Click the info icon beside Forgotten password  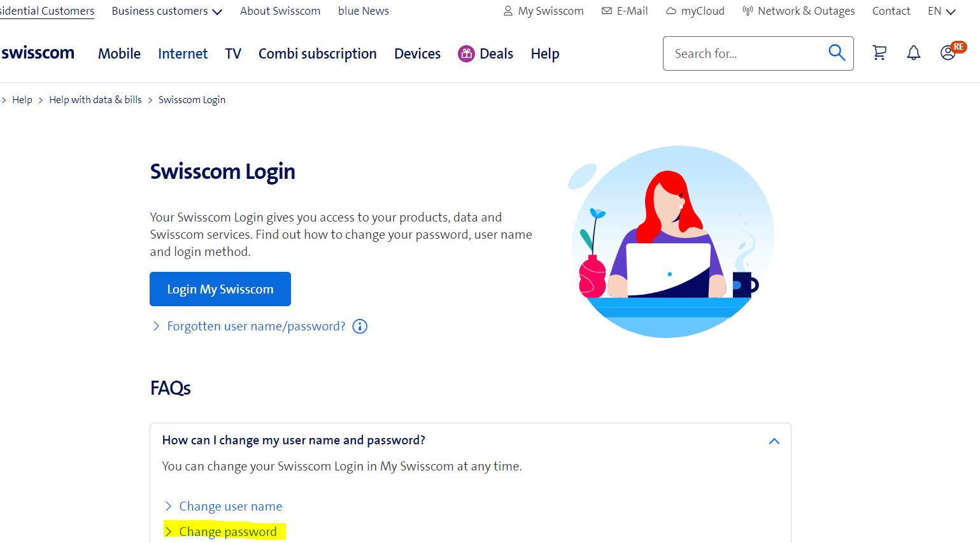[360, 327]
